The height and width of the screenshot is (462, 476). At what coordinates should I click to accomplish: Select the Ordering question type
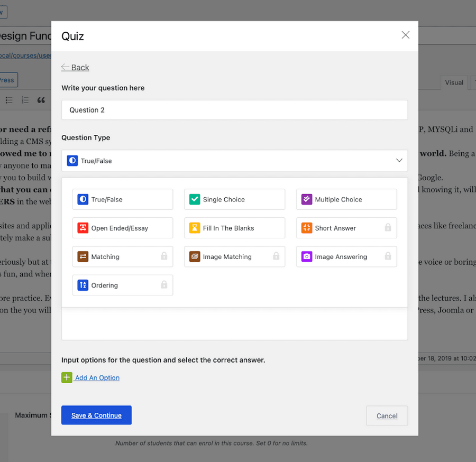click(122, 285)
